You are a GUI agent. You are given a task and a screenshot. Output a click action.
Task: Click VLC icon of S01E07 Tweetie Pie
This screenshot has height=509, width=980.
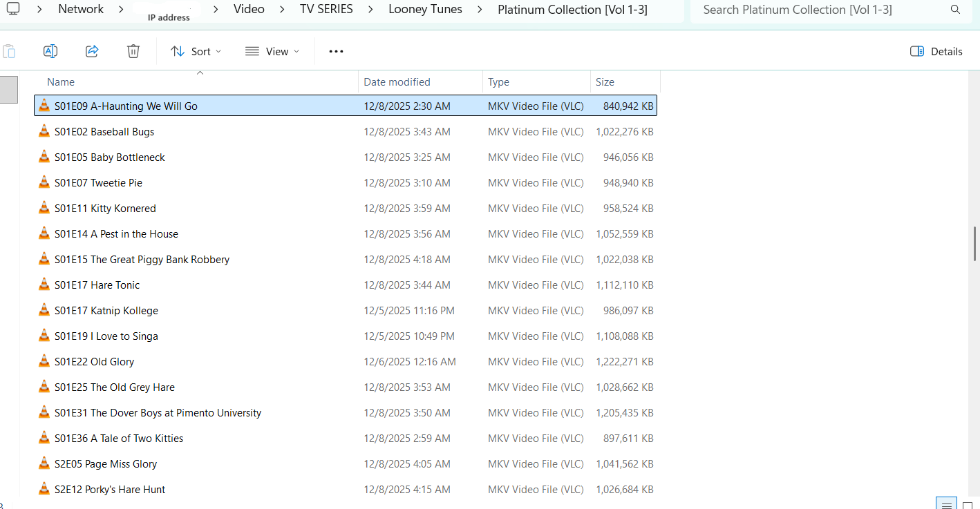point(44,182)
